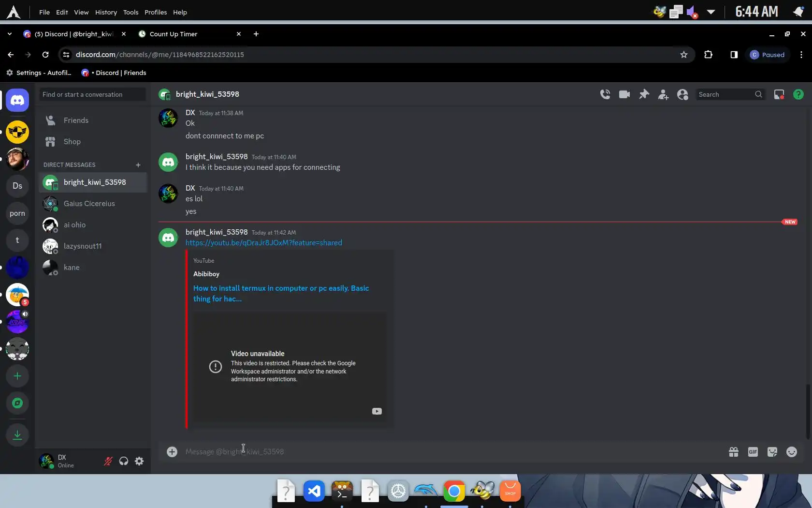Open DM with kane
Viewport: 812px width, 508px height.
tap(93, 268)
